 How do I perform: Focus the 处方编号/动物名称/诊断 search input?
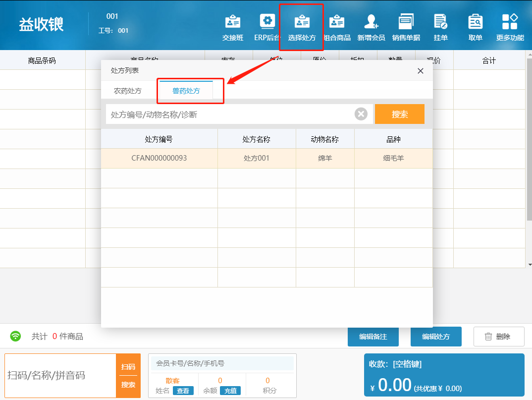point(228,114)
